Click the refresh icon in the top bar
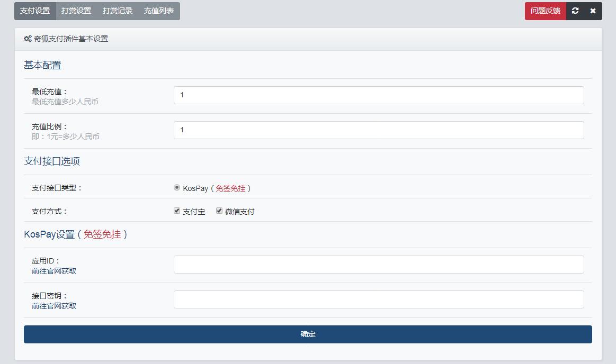The height and width of the screenshot is (364, 616). (575, 11)
